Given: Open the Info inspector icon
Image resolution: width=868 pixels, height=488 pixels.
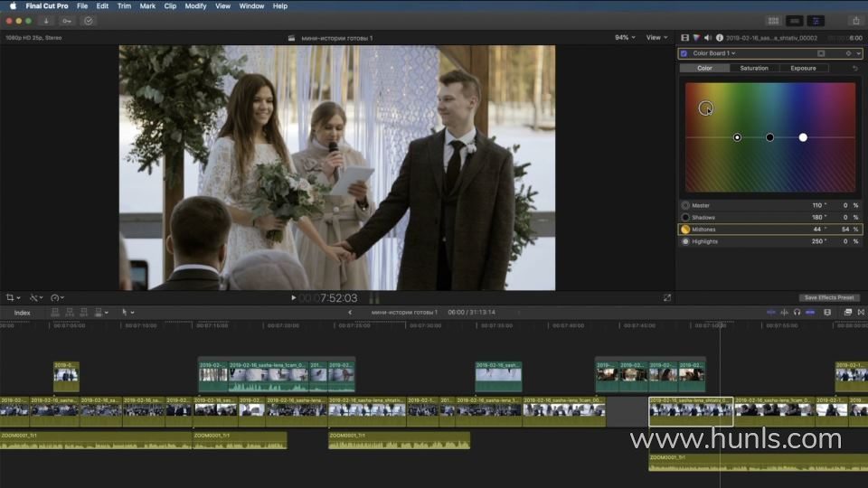Looking at the screenshot, I should pyautogui.click(x=720, y=38).
